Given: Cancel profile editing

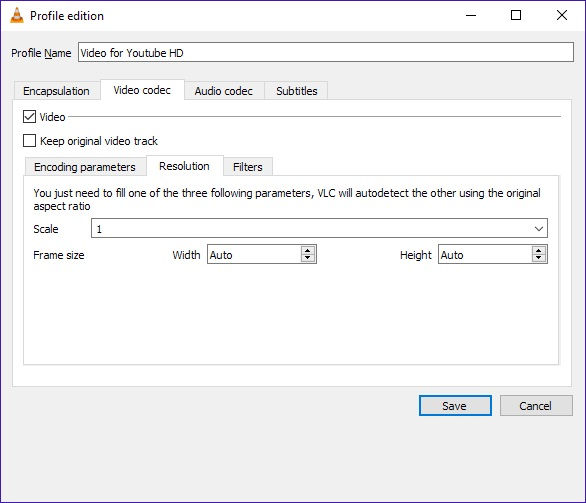Looking at the screenshot, I should [x=536, y=405].
